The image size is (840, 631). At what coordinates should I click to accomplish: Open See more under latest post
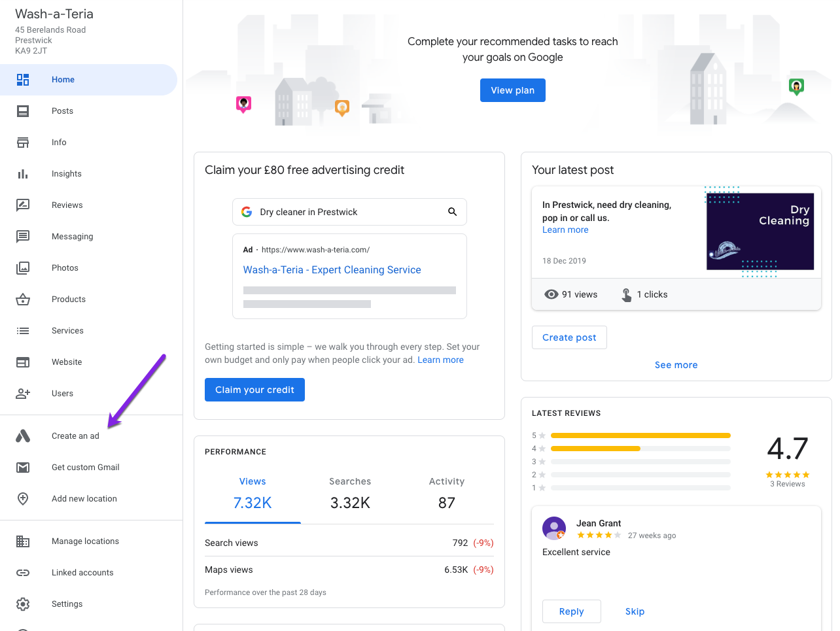pos(676,365)
